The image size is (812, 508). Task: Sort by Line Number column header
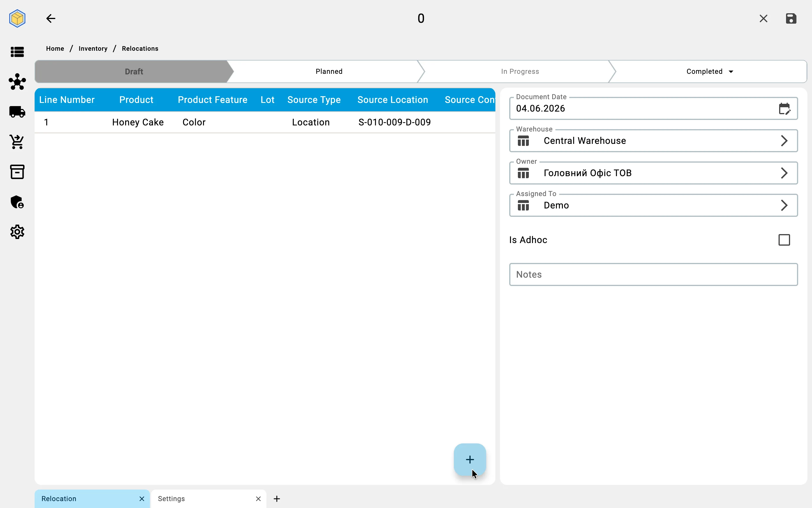(67, 100)
